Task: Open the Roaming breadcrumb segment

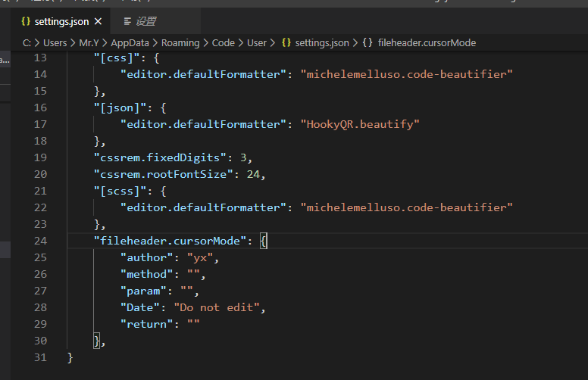Action: pyautogui.click(x=180, y=42)
